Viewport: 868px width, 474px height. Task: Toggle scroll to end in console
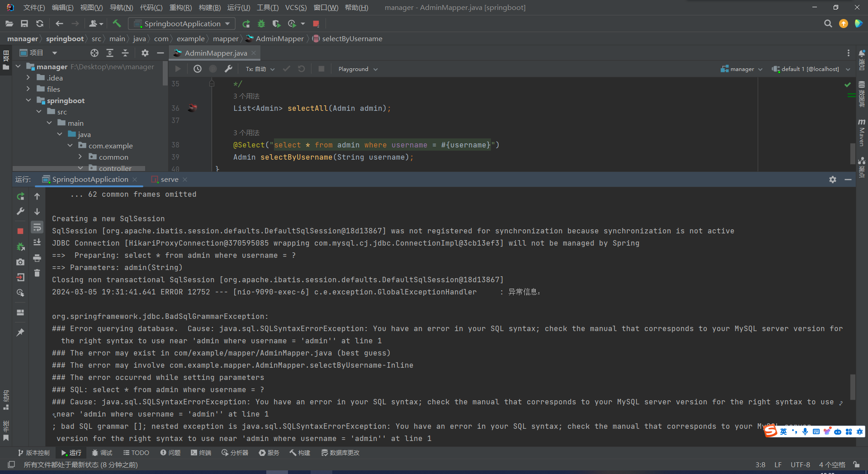click(x=37, y=242)
